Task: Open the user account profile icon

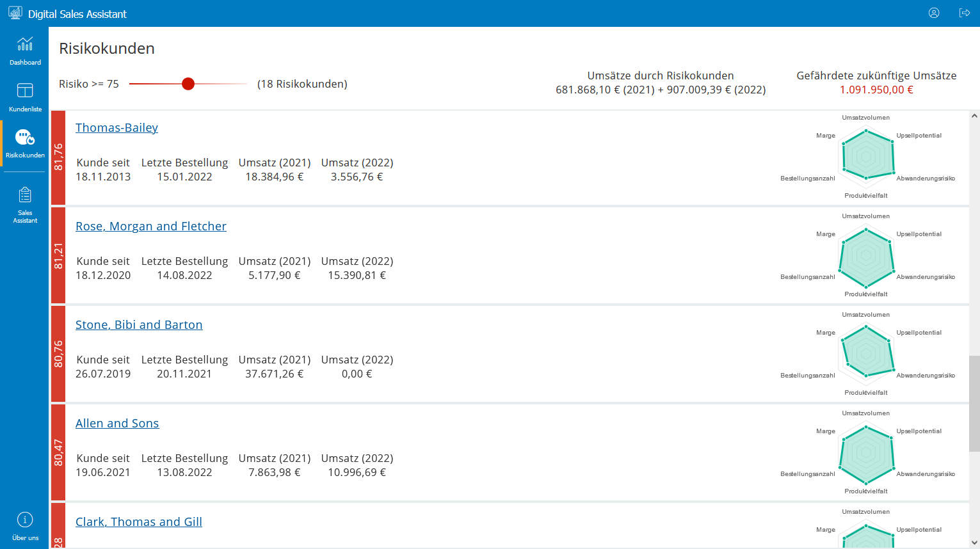Action: pos(934,13)
